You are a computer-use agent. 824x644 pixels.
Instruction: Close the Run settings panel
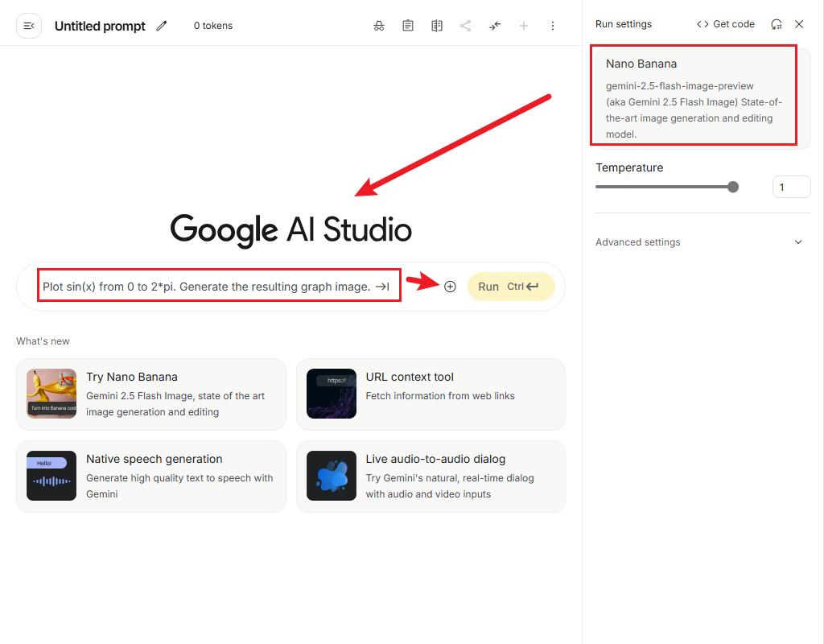(x=799, y=24)
